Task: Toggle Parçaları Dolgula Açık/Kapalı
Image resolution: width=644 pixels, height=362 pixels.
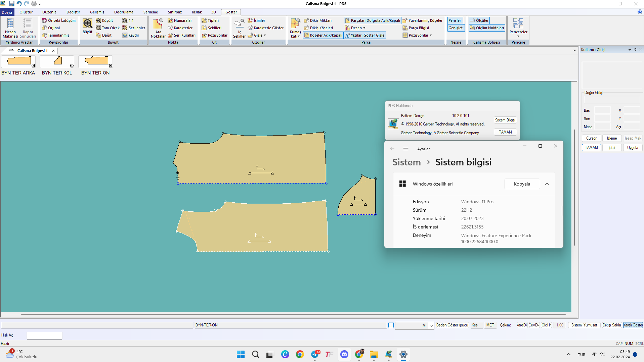Action: 372,20
